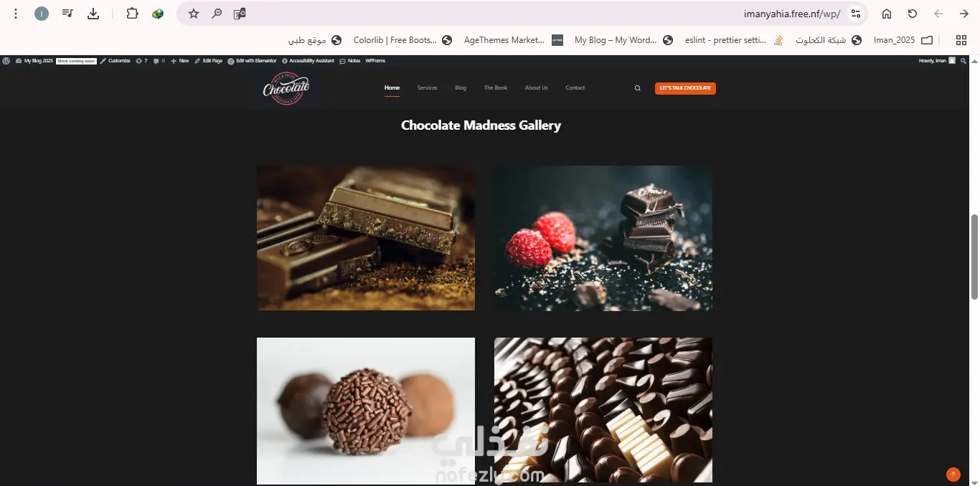Go to browser home icon
The width and height of the screenshot is (980, 486).
tap(887, 14)
